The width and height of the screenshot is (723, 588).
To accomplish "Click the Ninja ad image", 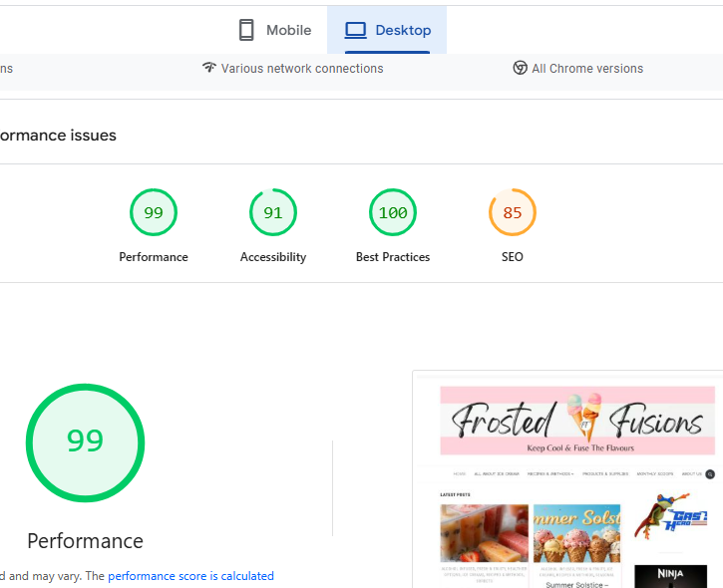I will pyautogui.click(x=670, y=576).
